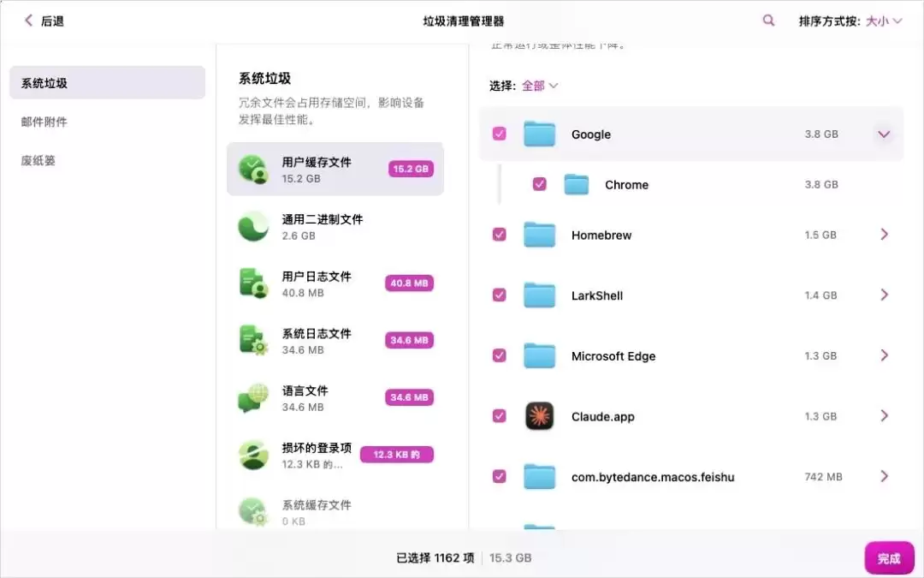This screenshot has width=924, height=578.
Task: Click the 后退 back button label
Action: point(52,21)
